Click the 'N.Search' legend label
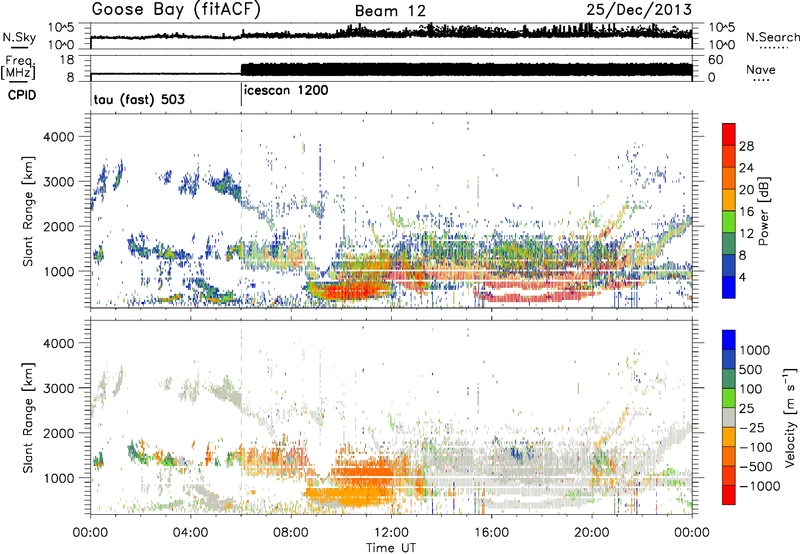 pos(772,37)
